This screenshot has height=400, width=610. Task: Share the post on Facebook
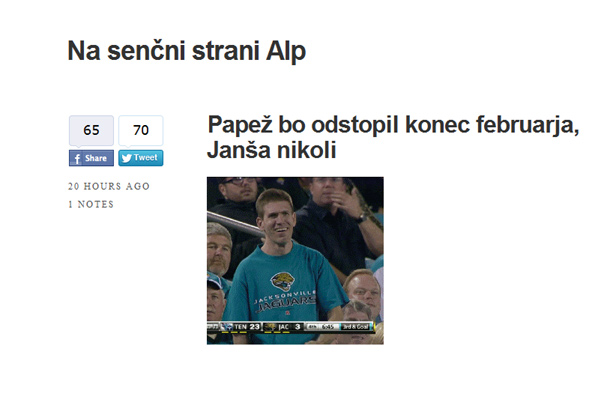(x=91, y=158)
